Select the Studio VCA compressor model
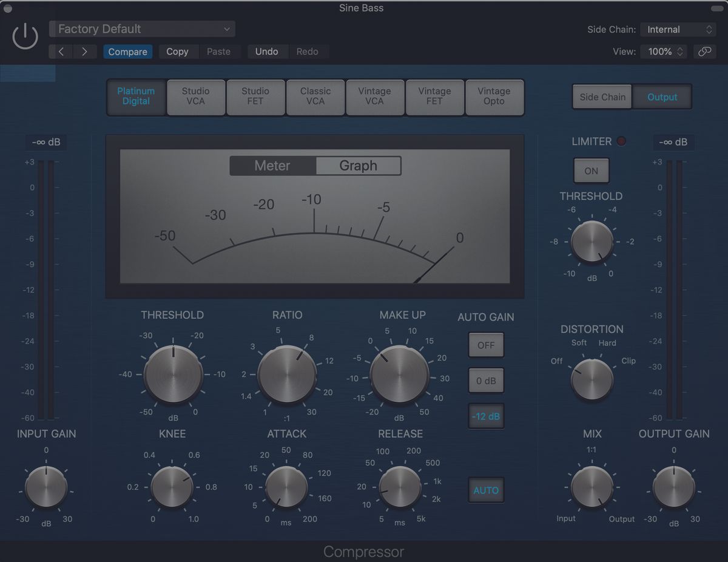Screen dimensions: 728x562 pyautogui.click(x=195, y=97)
